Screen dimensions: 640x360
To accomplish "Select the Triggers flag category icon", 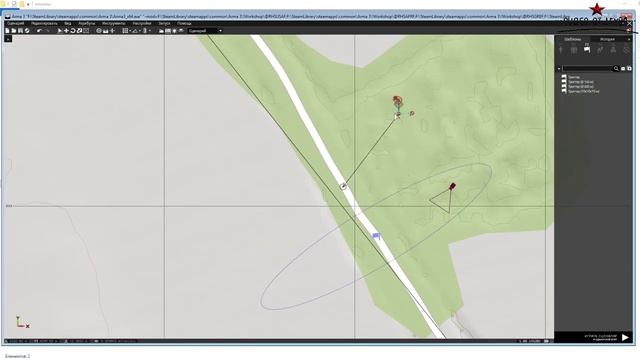I will pyautogui.click(x=587, y=50).
